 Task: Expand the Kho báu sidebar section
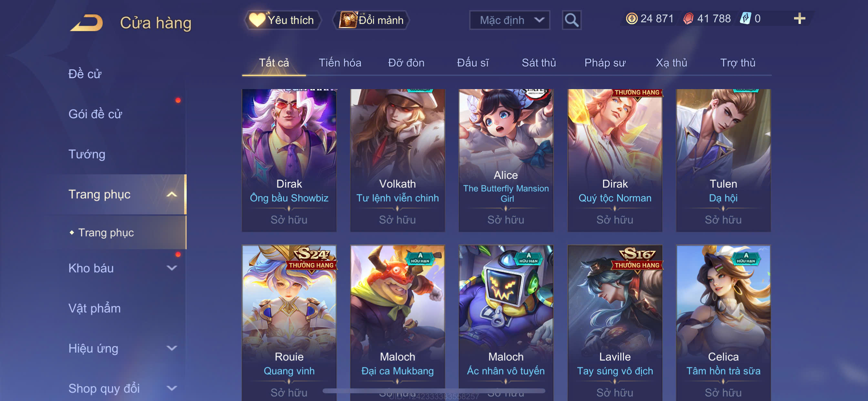pos(172,268)
